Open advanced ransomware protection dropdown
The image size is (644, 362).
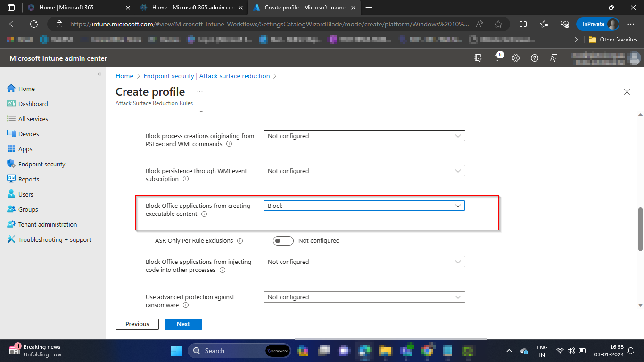point(364,297)
